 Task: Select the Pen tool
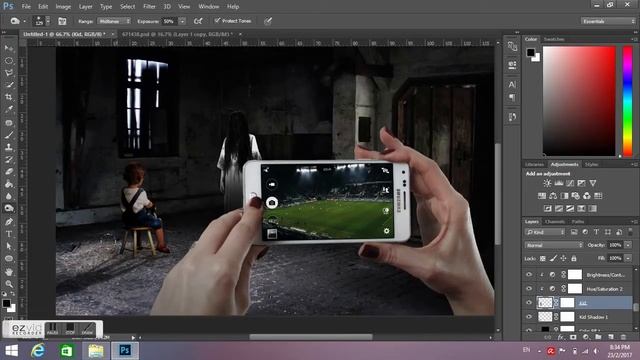9,222
